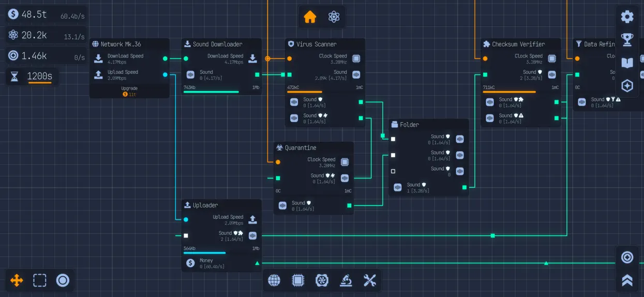Click the dollar money icon at top left
Image resolution: width=644 pixels, height=297 pixels.
coord(13,14)
